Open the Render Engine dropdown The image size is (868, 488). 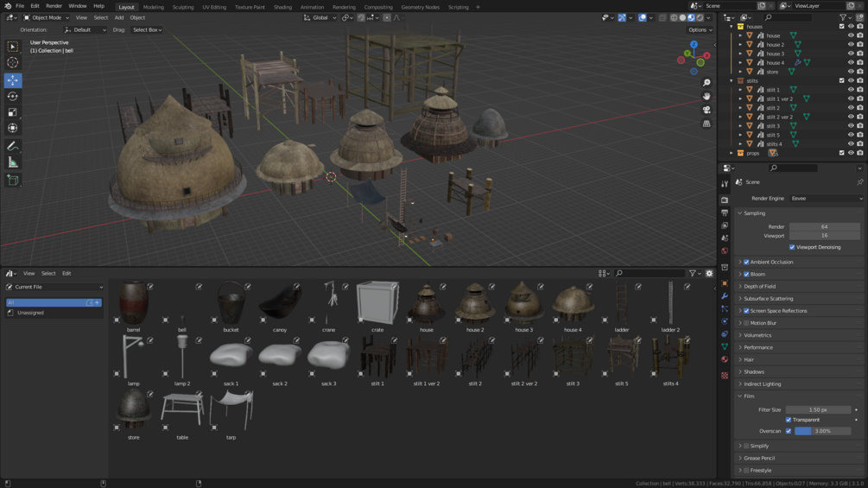point(825,199)
